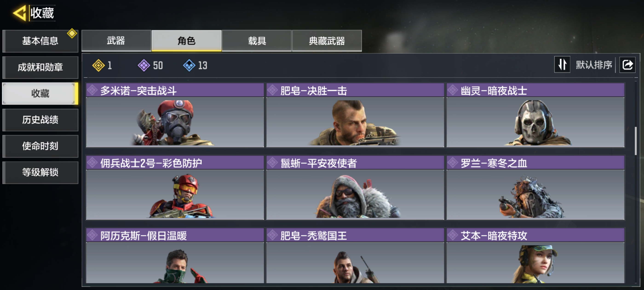Viewport: 644px width, 290px height.
Task: Click rarity diamond icon beside 多米诺-突击战斗
Action: tap(92, 90)
